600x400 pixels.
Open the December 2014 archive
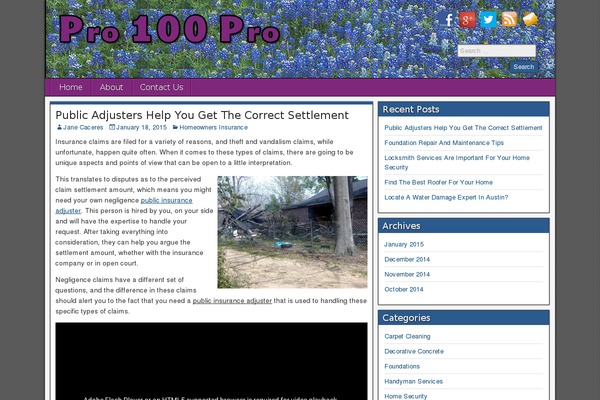pyautogui.click(x=407, y=260)
